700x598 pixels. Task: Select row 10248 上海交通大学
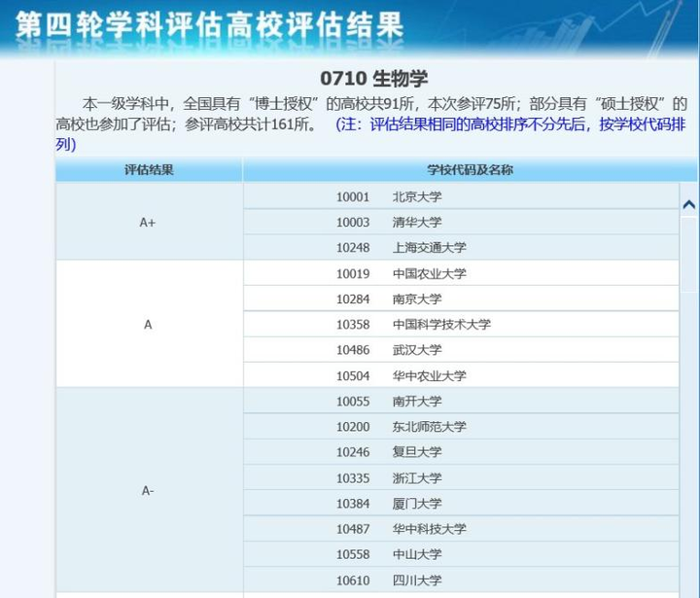point(461,247)
